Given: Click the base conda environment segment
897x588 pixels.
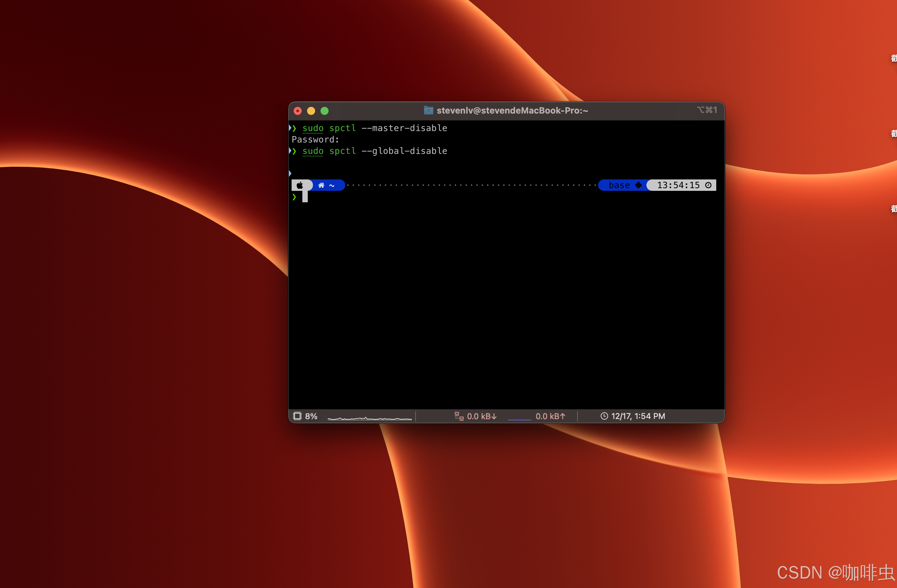Looking at the screenshot, I should [619, 185].
